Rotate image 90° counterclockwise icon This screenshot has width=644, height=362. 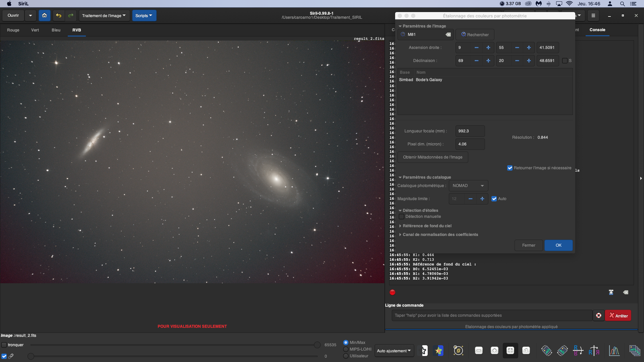coord(546,351)
